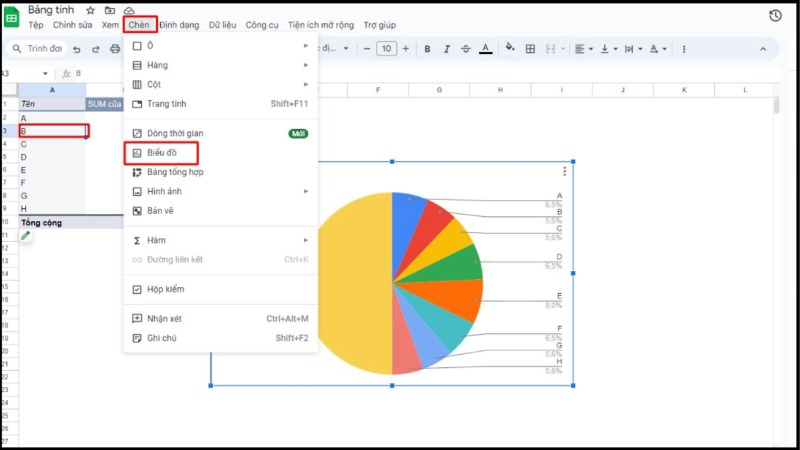Click the redo arrow
800x450 pixels.
click(95, 49)
